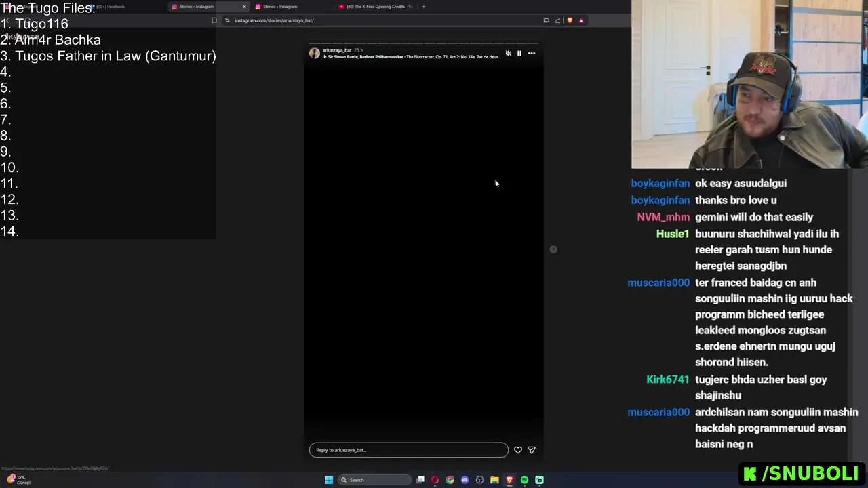
Task: Open Brave Shields lion icon
Action: (570, 20)
